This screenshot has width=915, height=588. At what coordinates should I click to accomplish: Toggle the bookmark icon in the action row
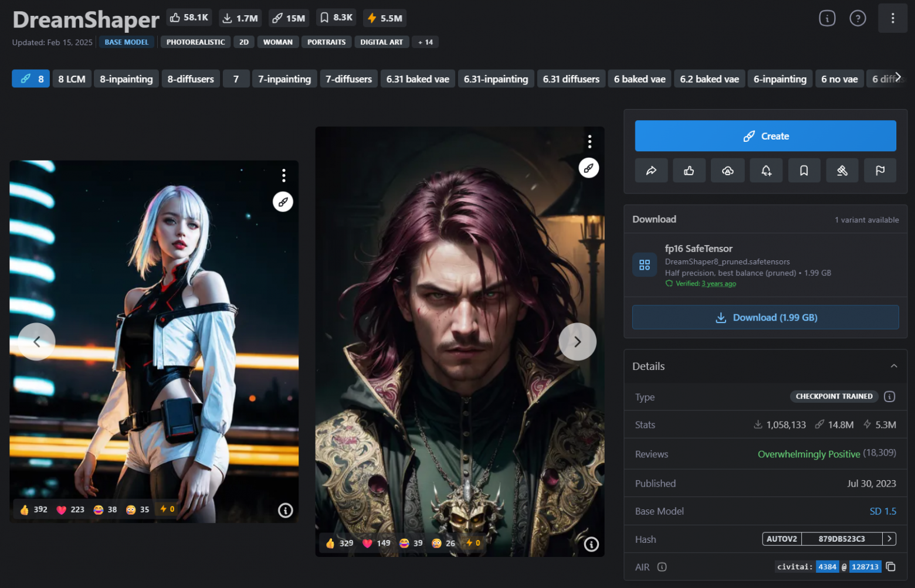(x=804, y=171)
